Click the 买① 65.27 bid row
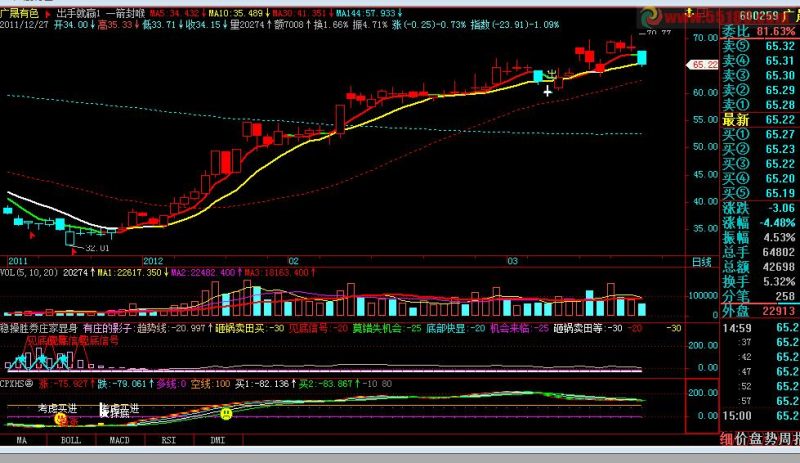 tap(759, 134)
